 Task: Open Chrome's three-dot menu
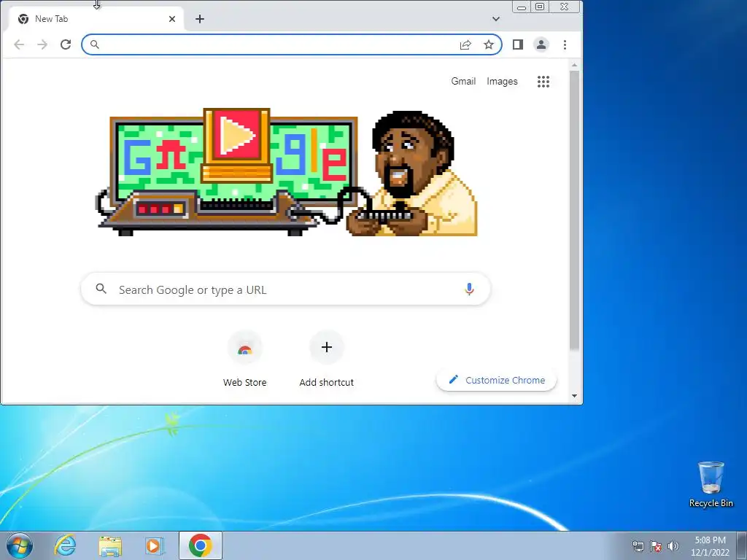coord(565,44)
